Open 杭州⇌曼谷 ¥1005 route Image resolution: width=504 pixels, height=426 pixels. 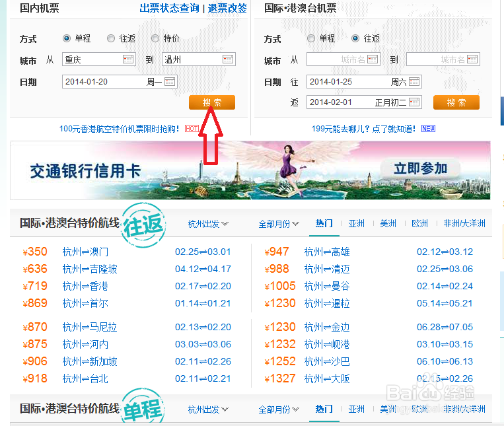pyautogui.click(x=327, y=286)
